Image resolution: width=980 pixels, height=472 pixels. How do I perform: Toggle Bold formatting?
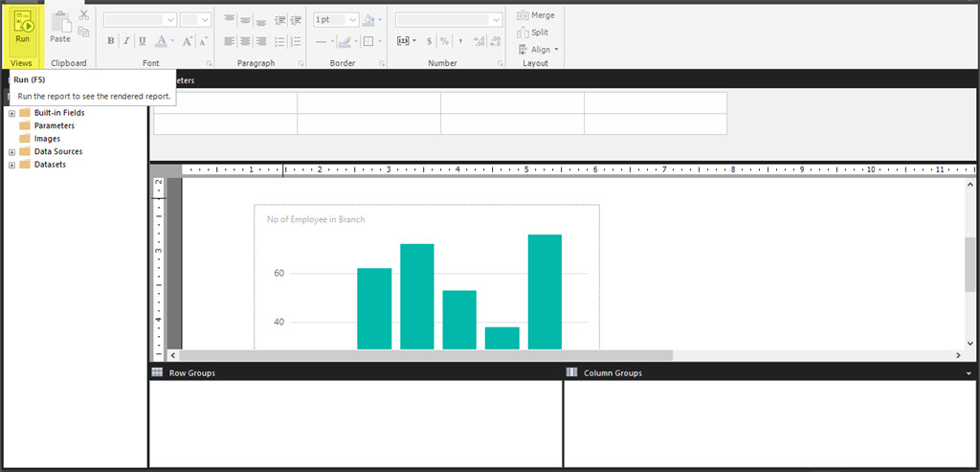click(111, 41)
